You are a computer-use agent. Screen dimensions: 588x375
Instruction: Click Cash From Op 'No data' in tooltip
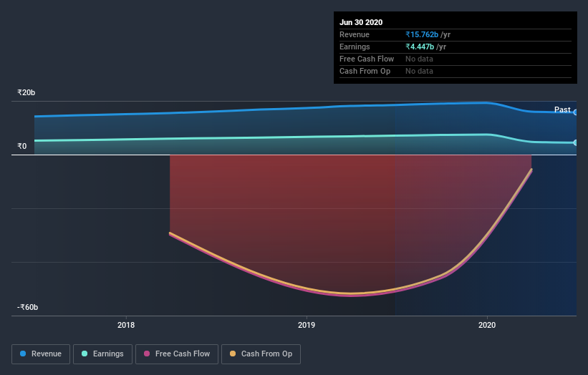(x=419, y=71)
